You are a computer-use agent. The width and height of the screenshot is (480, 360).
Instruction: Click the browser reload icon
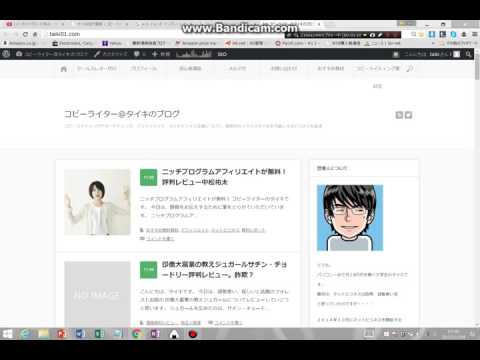pos(25,34)
